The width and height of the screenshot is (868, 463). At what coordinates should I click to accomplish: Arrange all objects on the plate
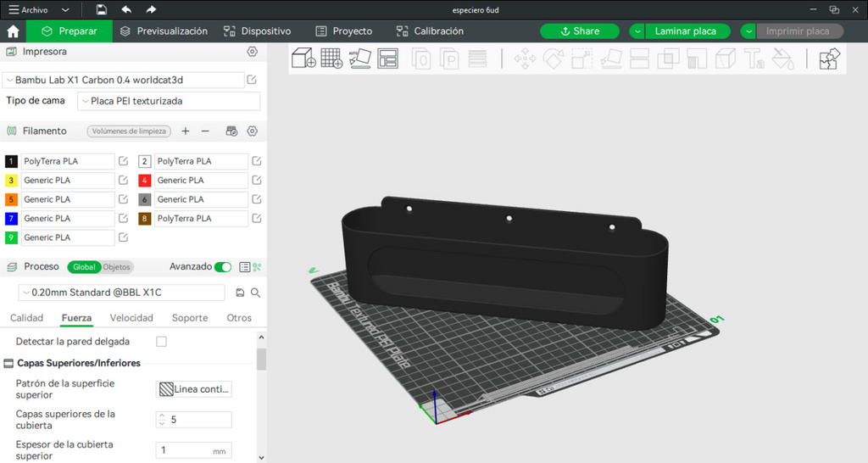(387, 58)
